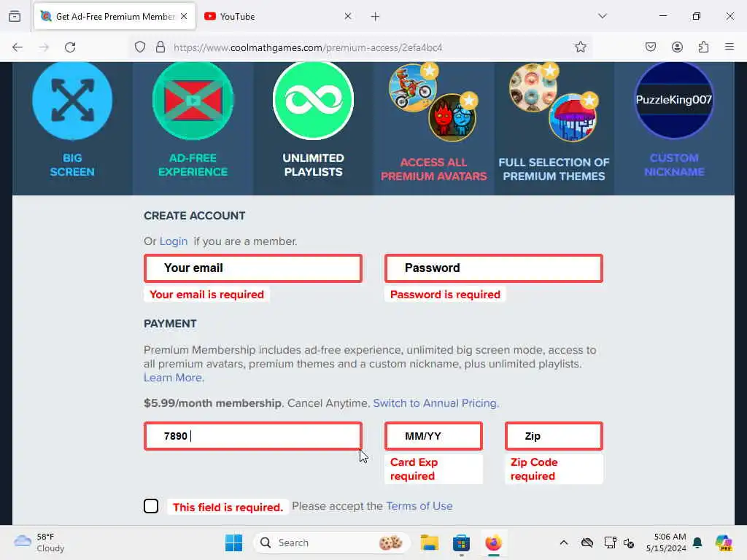Click the Zip code field
747x560 pixels.
pos(554,436)
